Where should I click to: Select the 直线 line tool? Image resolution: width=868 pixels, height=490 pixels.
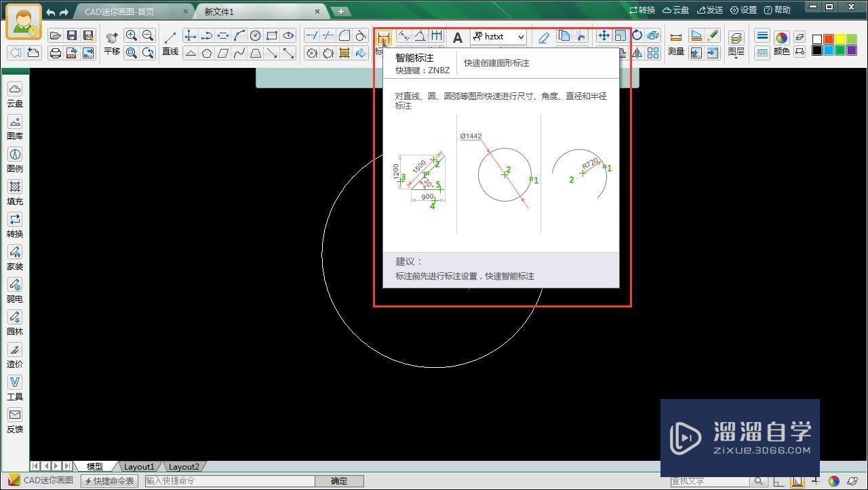point(170,44)
